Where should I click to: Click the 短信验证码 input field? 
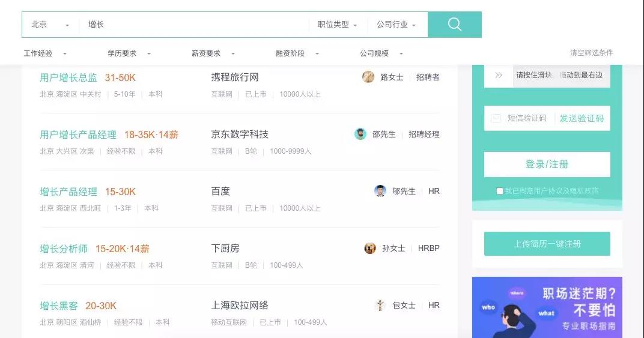[527, 118]
